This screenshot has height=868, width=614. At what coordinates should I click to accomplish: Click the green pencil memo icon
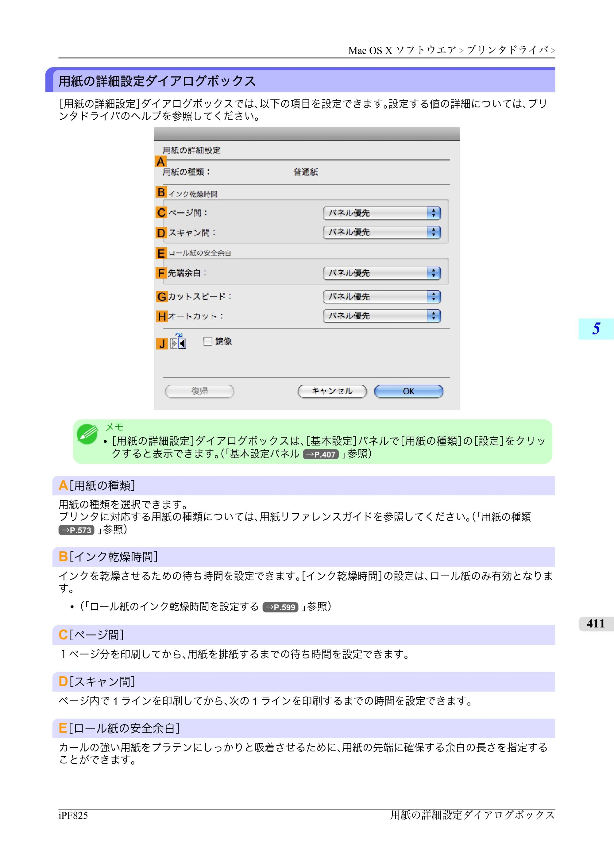[88, 434]
